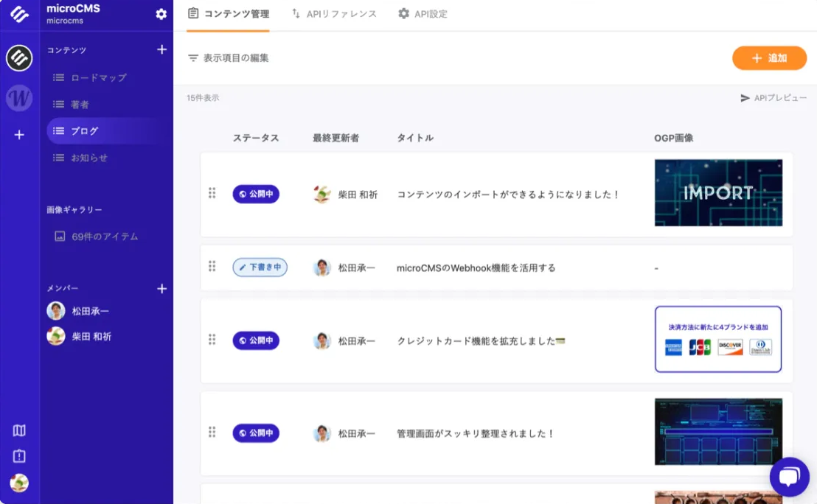This screenshot has height=504, width=817.
Task: Add a new service with rail plus icon
Action: click(x=19, y=135)
